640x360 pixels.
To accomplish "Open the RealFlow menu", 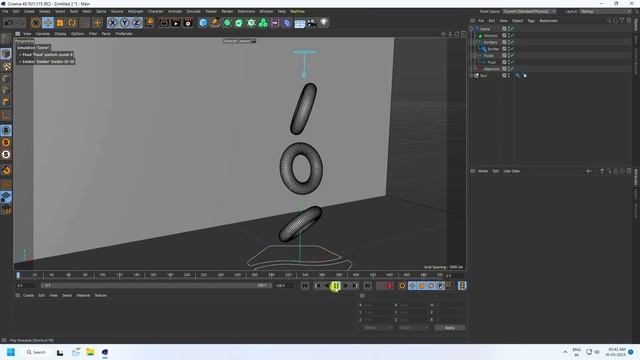I will [297, 11].
